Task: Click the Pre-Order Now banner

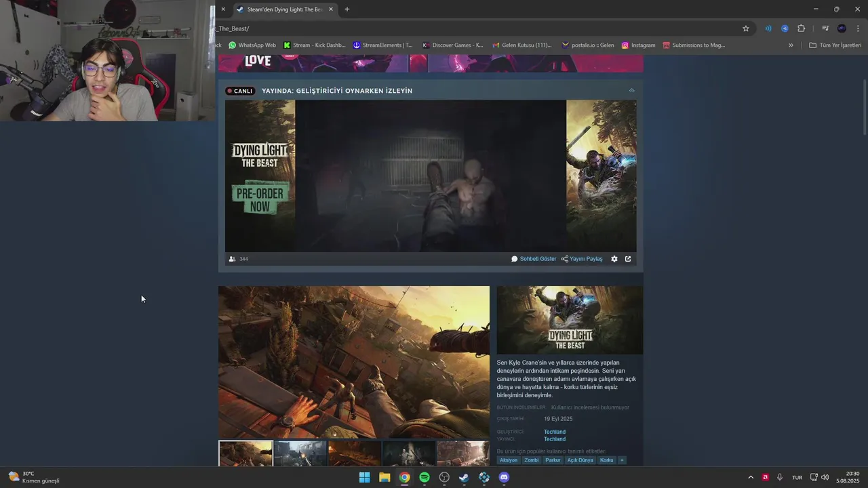Action: (260, 197)
